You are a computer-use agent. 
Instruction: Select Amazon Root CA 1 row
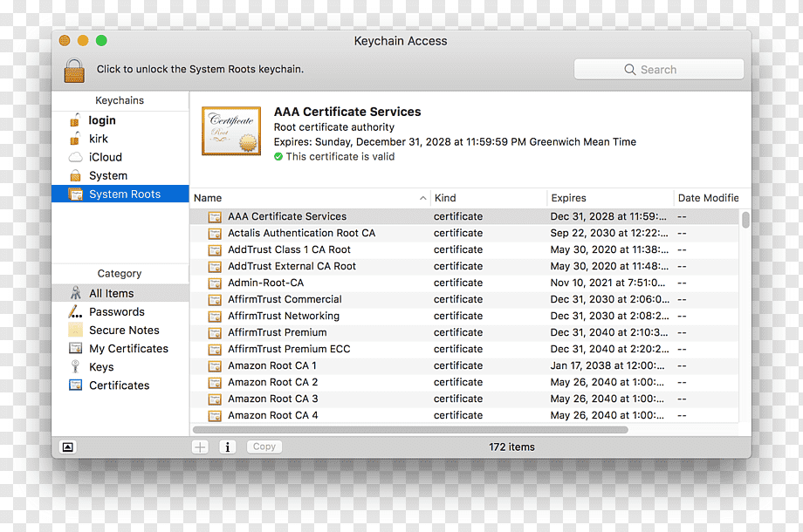(x=464, y=365)
